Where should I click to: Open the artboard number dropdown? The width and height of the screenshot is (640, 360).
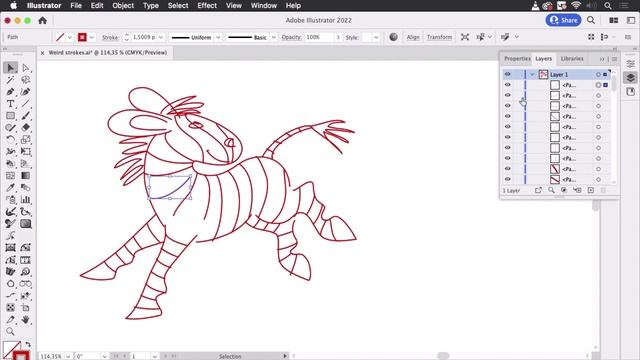point(154,356)
